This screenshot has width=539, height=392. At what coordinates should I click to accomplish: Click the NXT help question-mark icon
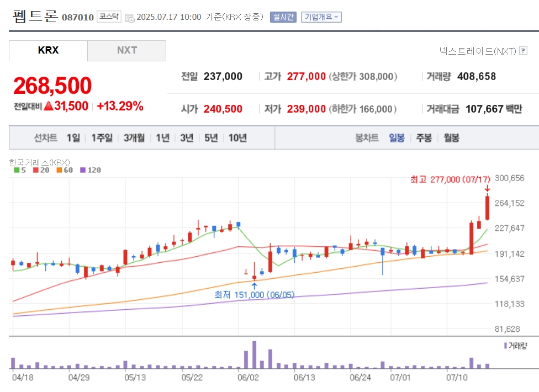point(523,51)
